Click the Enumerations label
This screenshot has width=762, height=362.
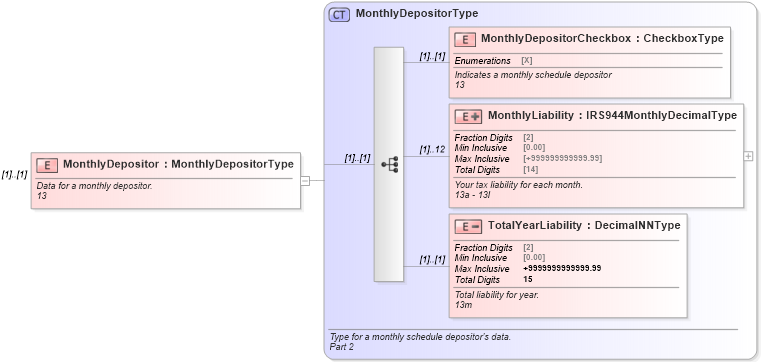[x=483, y=61]
